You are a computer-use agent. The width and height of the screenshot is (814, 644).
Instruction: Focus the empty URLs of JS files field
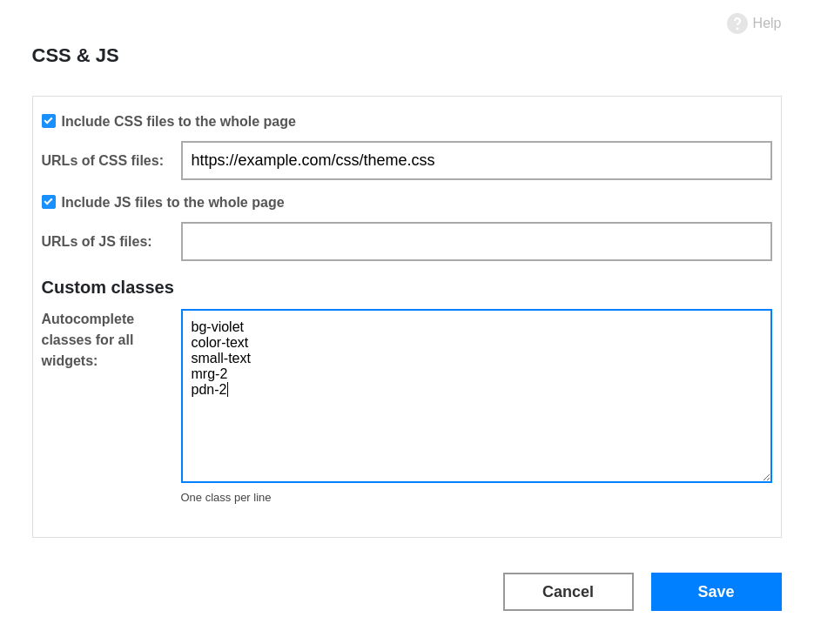pos(476,241)
